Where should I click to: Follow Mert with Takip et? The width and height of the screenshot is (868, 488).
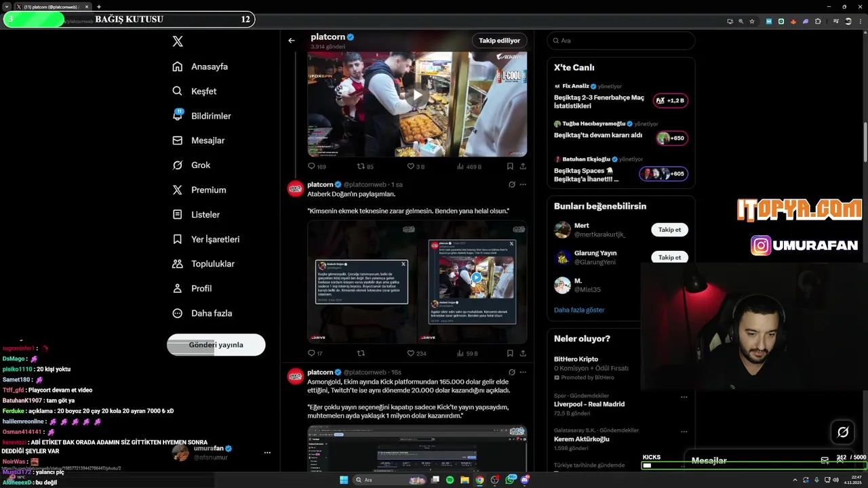tap(670, 230)
